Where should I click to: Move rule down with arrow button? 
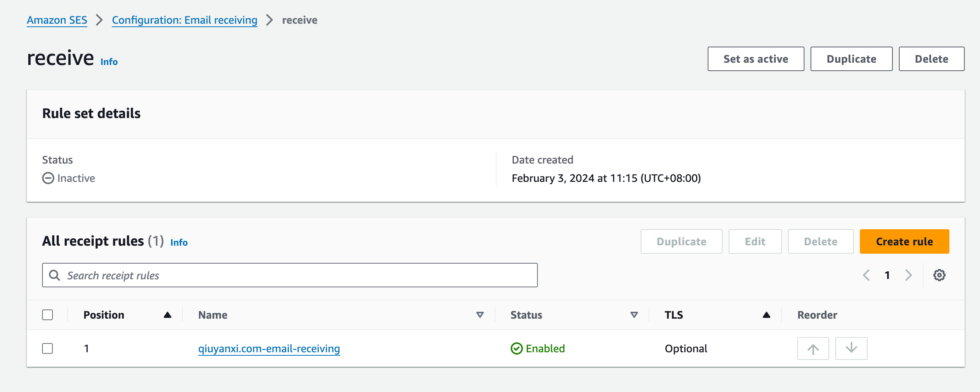[x=851, y=348]
